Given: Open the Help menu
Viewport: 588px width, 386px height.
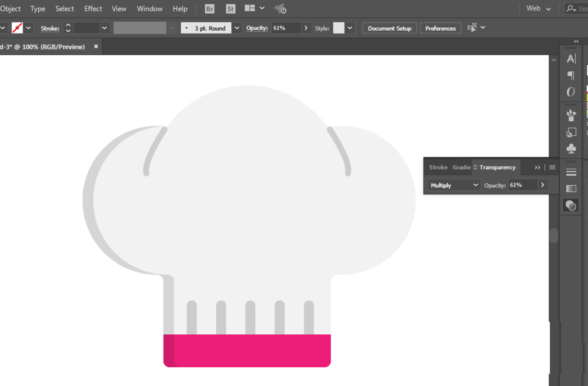Looking at the screenshot, I should click(180, 9).
